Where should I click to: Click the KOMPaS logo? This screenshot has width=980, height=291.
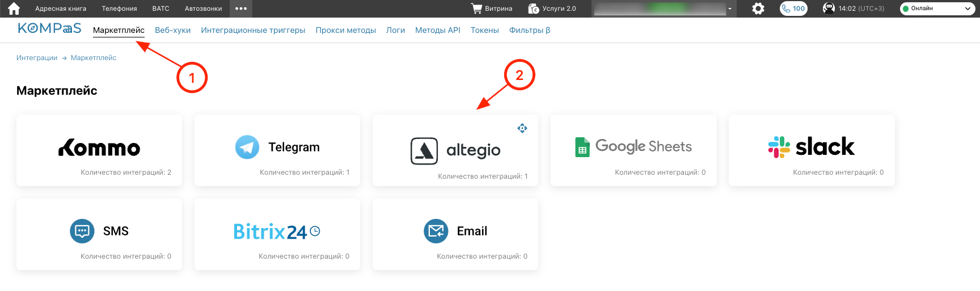click(x=49, y=28)
